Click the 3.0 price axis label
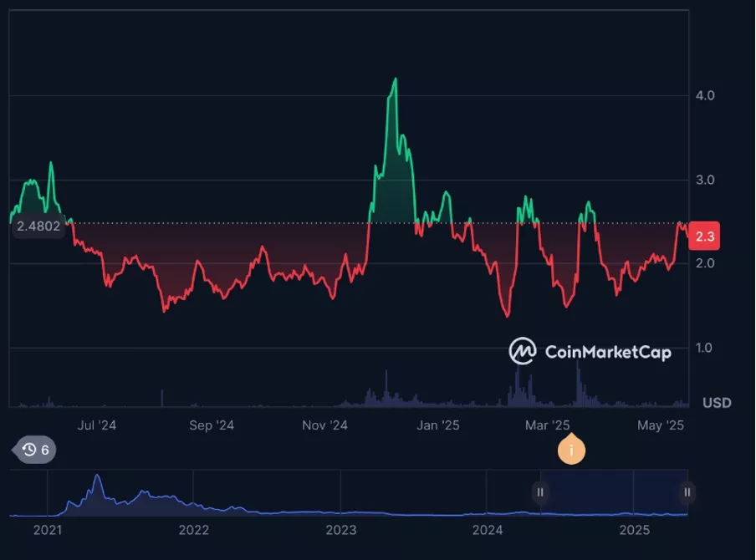This screenshot has height=560, width=756. [705, 180]
